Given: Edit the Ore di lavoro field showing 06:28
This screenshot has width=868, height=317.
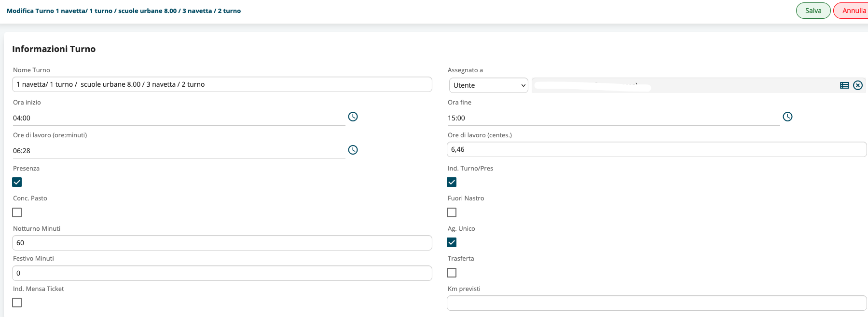Looking at the screenshot, I should click(x=179, y=151).
